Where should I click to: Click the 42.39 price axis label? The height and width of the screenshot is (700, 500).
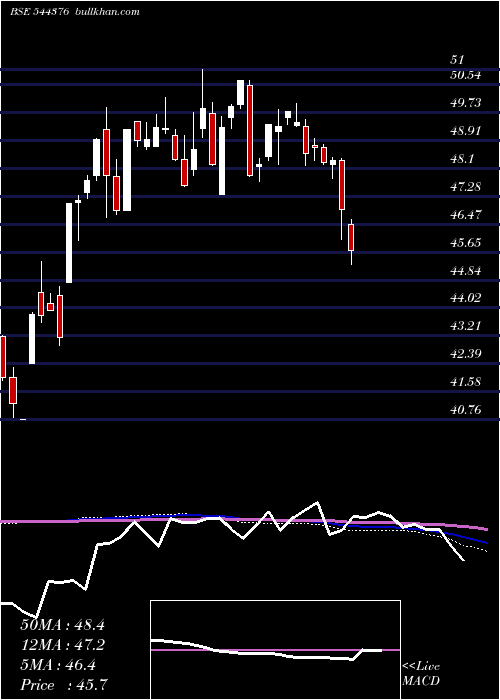[466, 354]
